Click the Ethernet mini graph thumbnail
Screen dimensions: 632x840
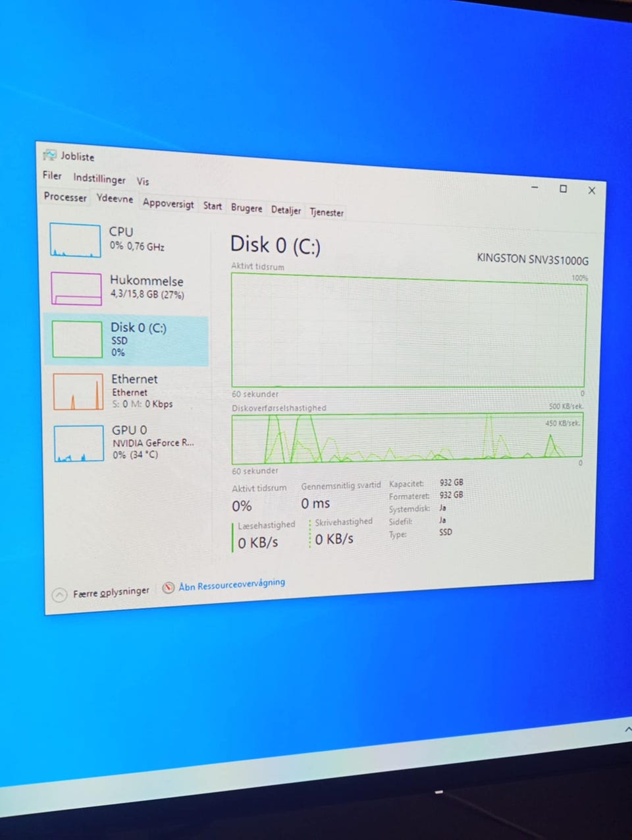tap(78, 391)
